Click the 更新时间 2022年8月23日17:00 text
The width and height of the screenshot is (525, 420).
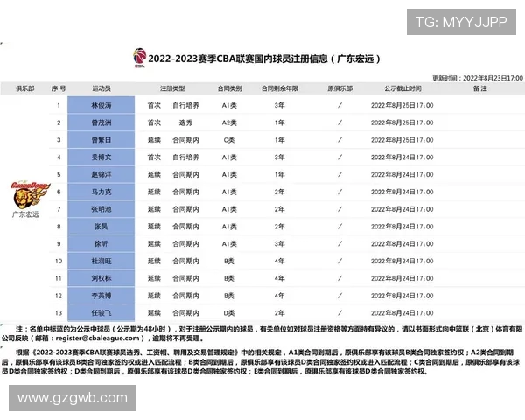[x=478, y=78]
